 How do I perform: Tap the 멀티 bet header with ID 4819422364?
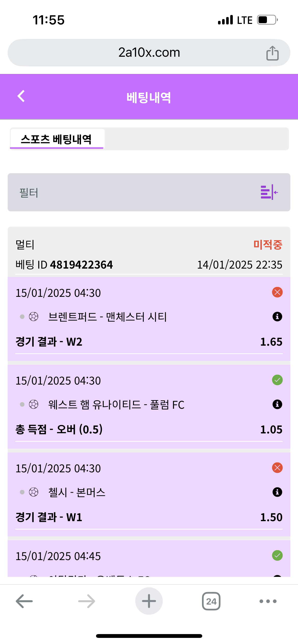click(64, 265)
